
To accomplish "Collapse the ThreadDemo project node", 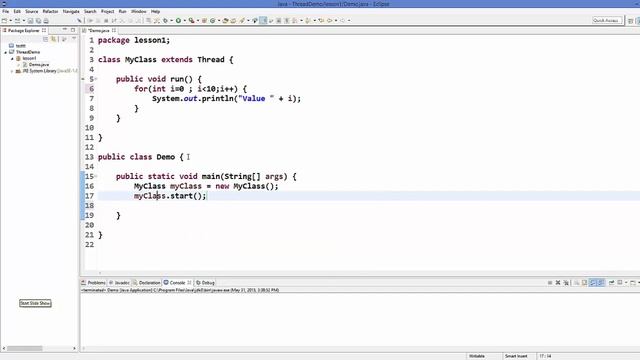I will pyautogui.click(x=6, y=52).
